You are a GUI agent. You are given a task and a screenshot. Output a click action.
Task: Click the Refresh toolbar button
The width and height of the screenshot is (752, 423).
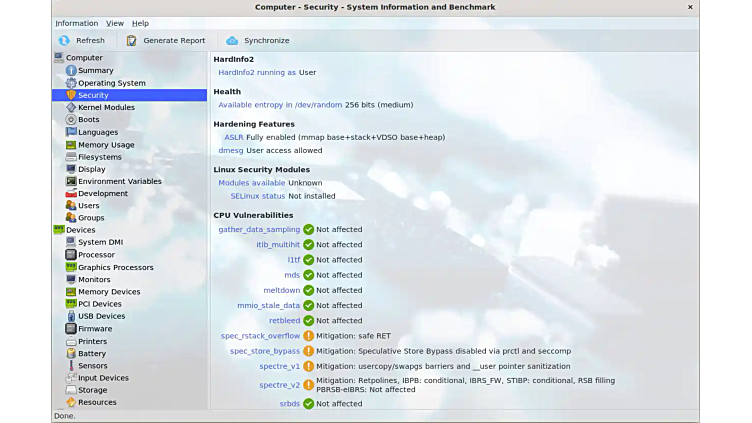pyautogui.click(x=81, y=41)
